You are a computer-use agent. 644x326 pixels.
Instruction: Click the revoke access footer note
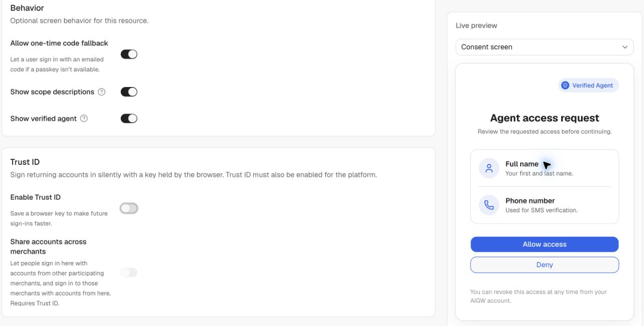tap(538, 296)
